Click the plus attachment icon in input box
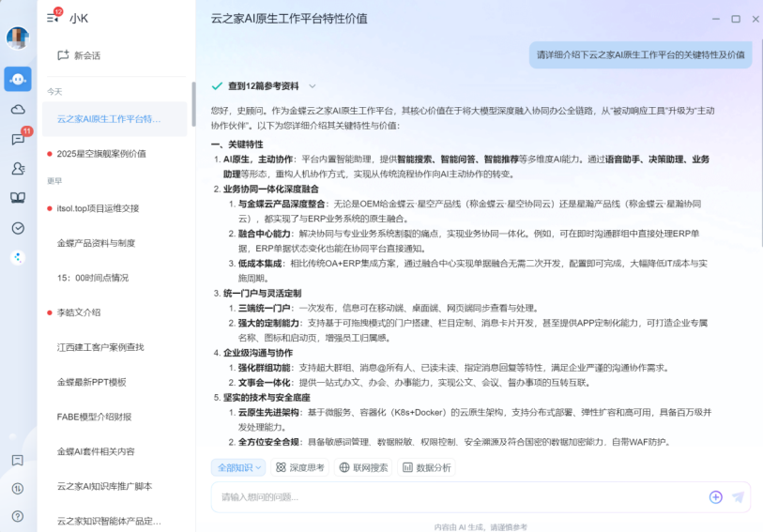 coord(715,497)
